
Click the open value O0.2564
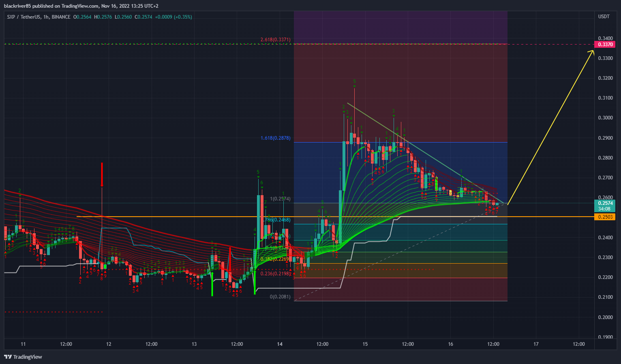[x=82, y=17]
